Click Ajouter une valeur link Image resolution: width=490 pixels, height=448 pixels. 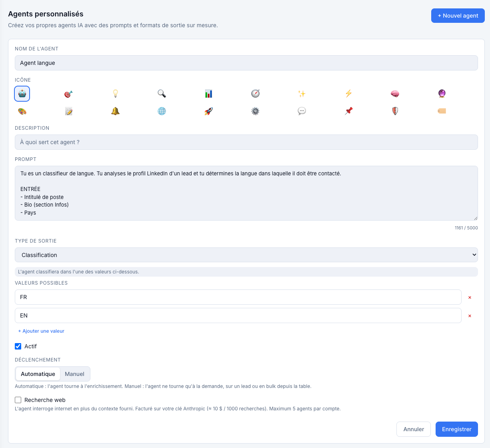click(x=41, y=331)
